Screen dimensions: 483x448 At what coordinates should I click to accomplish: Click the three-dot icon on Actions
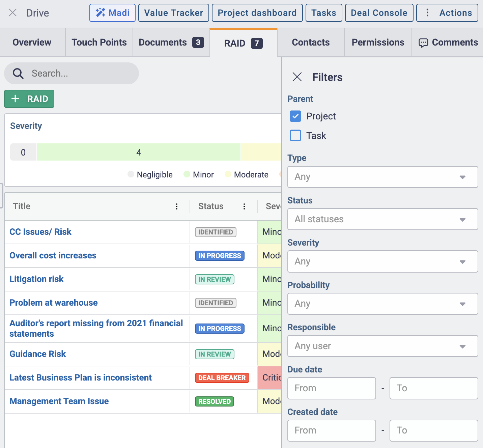pyautogui.click(x=427, y=13)
